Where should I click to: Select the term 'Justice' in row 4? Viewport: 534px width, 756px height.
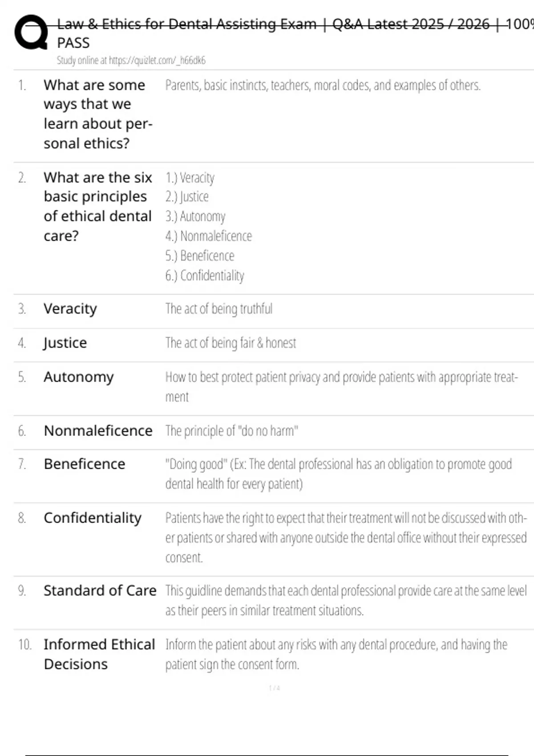point(65,343)
